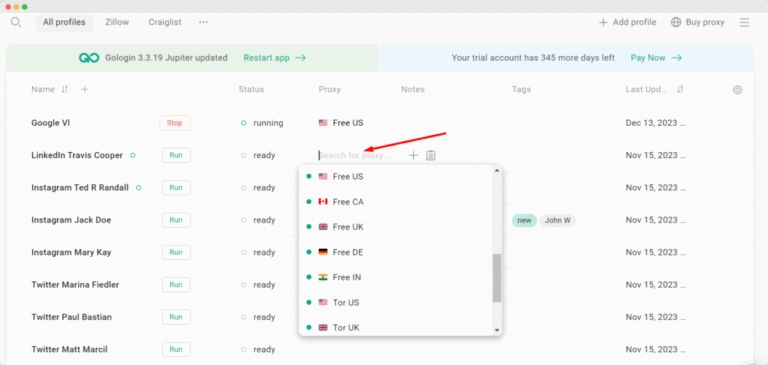Open the hamburger main menu
The width and height of the screenshot is (768, 365).
point(744,23)
